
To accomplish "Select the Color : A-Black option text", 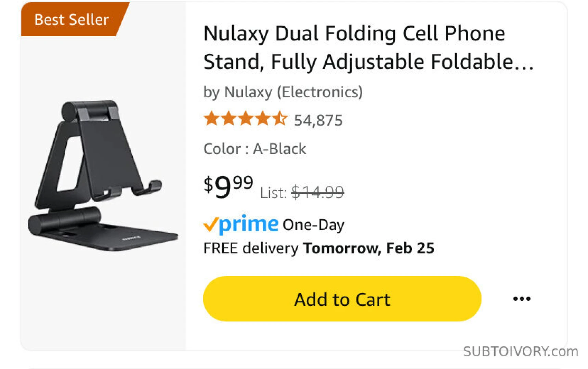I will pyautogui.click(x=254, y=149).
